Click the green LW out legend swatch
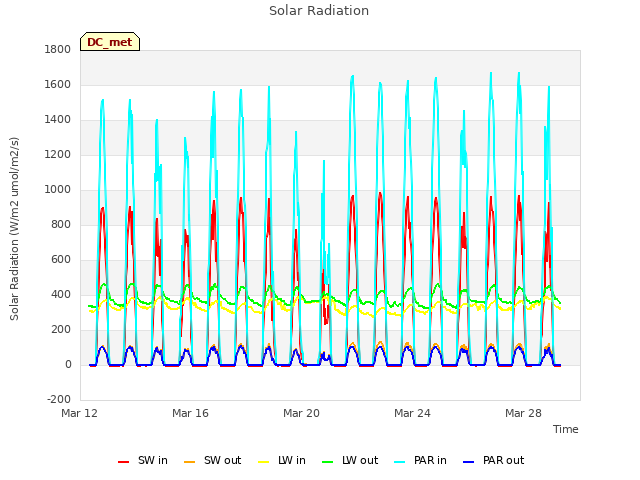Screen dimensions: 640x480 coord(327,462)
